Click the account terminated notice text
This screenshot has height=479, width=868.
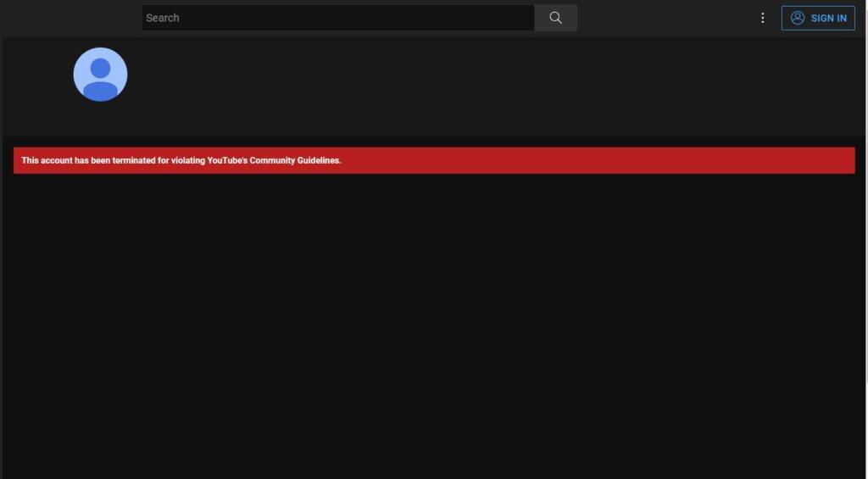[x=181, y=160]
